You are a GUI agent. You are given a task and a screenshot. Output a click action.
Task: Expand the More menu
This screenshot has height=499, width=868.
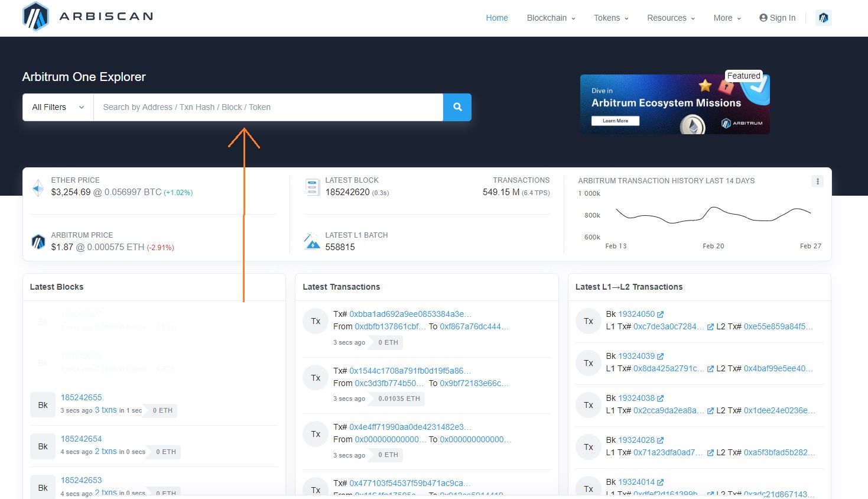tap(727, 18)
